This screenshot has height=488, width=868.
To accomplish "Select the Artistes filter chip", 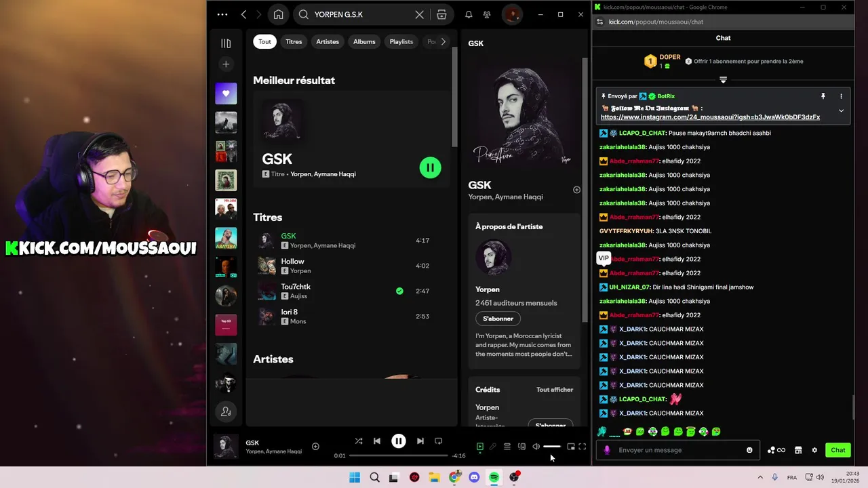I will 328,41.
